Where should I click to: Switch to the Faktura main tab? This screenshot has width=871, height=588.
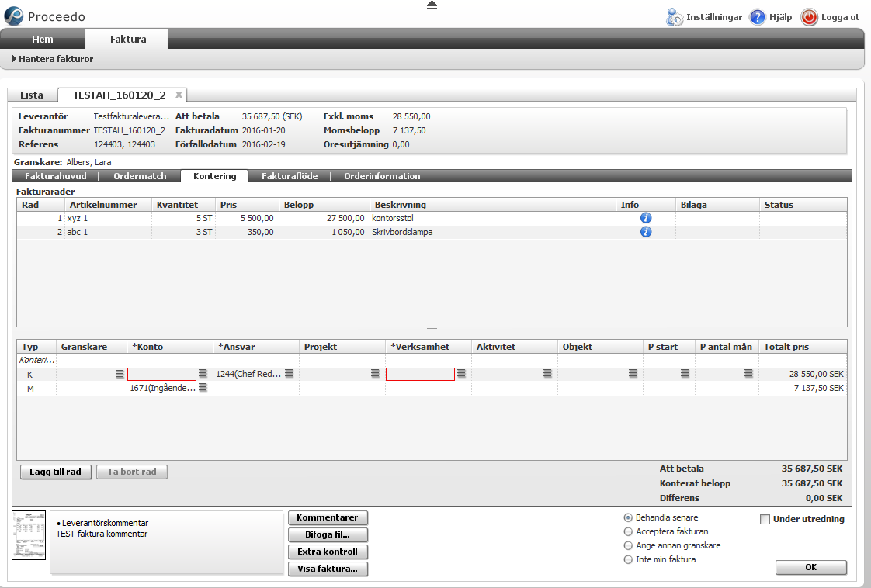(128, 39)
